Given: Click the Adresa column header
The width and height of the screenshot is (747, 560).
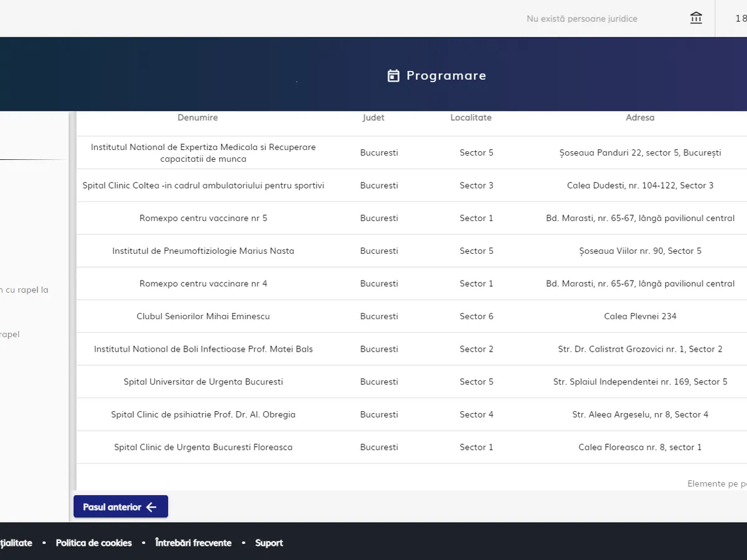Looking at the screenshot, I should tap(640, 118).
